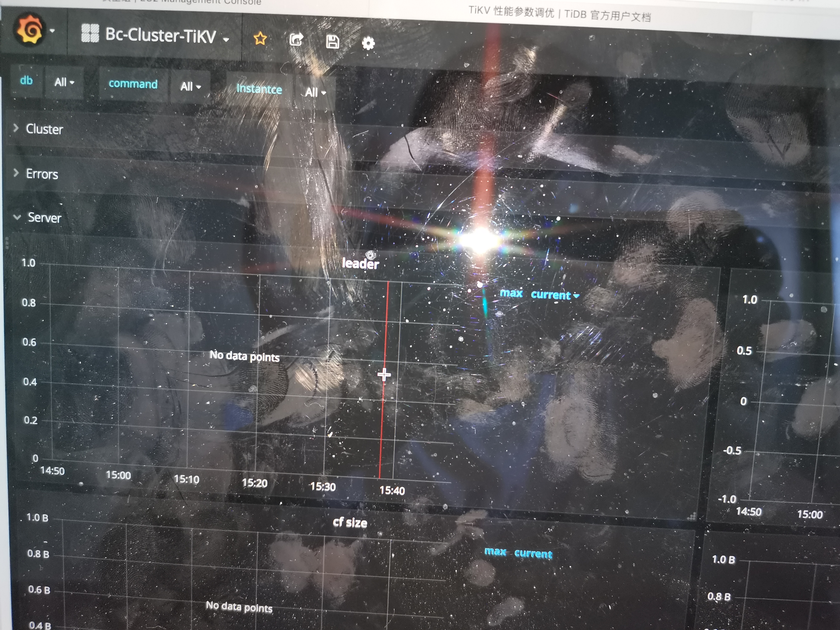Open dashboard settings gear icon
This screenshot has height=630, width=840.
(x=368, y=43)
